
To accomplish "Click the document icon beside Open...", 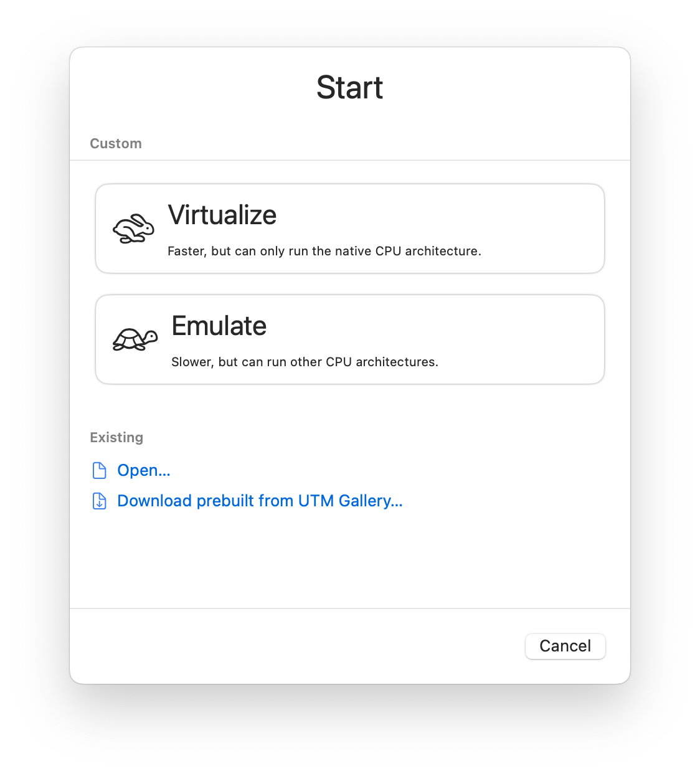I will point(99,470).
